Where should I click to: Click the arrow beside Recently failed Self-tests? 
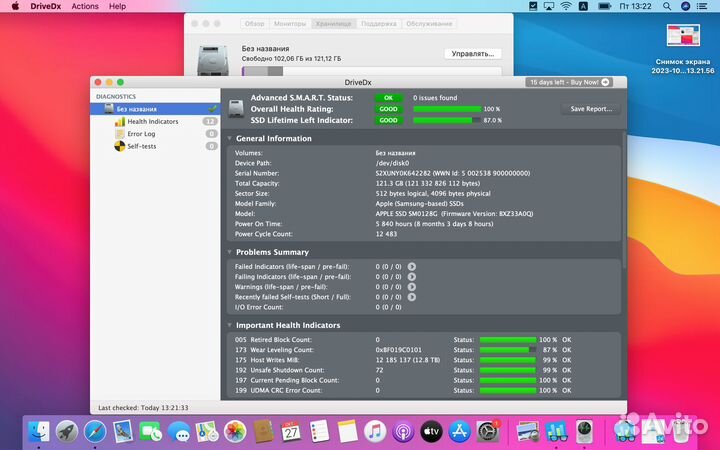(x=412, y=297)
